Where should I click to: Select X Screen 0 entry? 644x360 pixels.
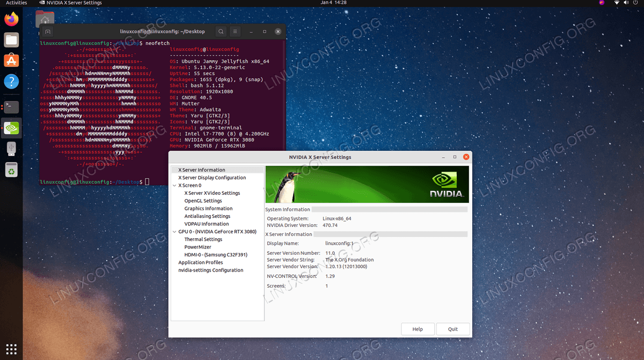(190, 185)
